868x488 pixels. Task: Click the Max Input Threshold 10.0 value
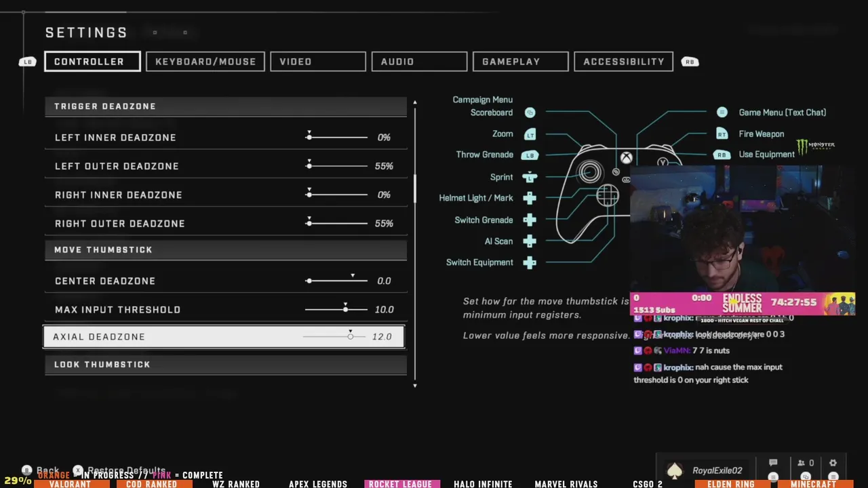click(384, 309)
